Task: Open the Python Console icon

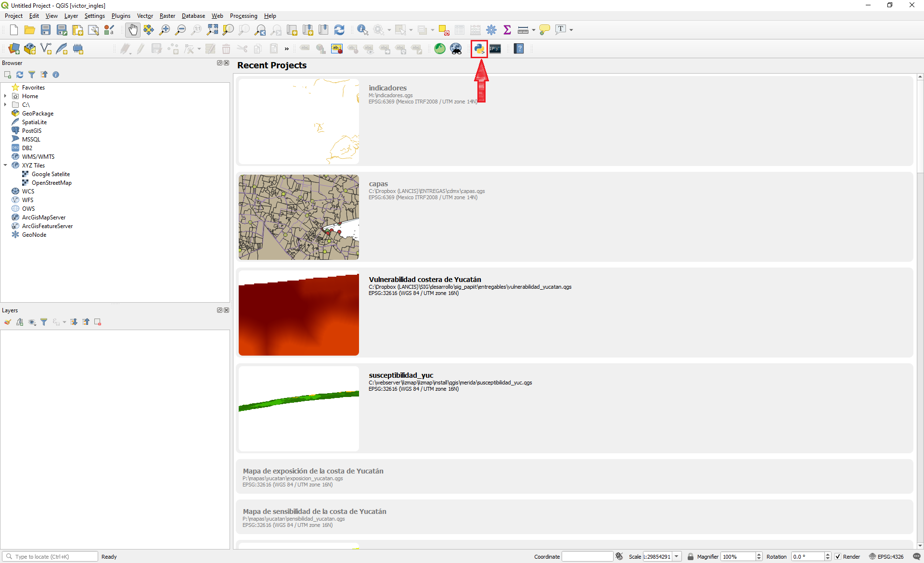Action: pos(479,49)
